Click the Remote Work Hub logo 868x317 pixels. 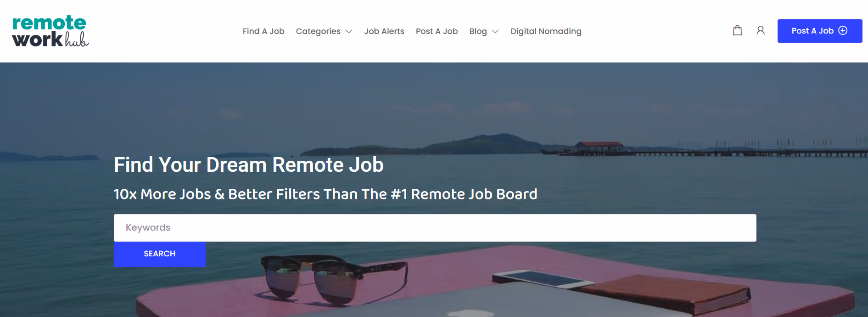coord(50,31)
